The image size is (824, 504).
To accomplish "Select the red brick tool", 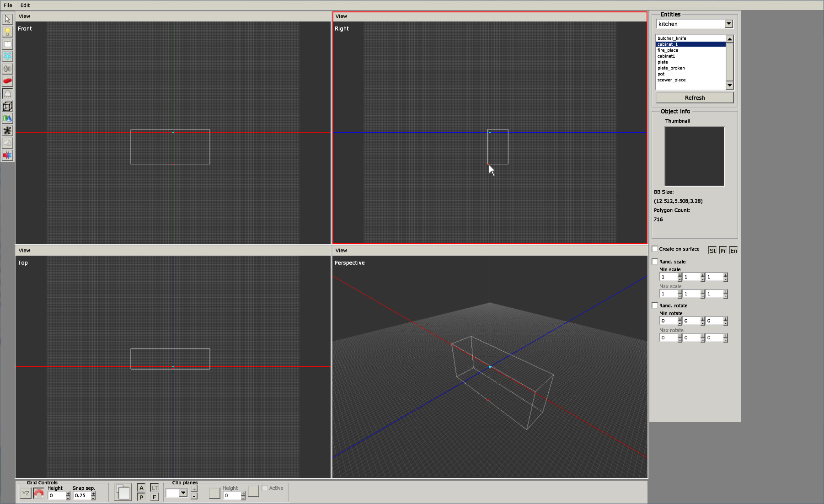I will (7, 81).
